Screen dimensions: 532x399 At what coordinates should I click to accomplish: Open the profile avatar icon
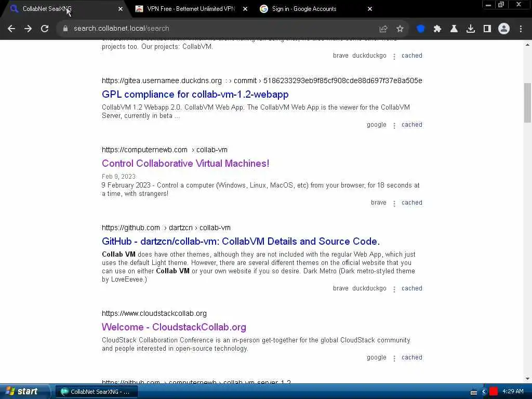[504, 29]
